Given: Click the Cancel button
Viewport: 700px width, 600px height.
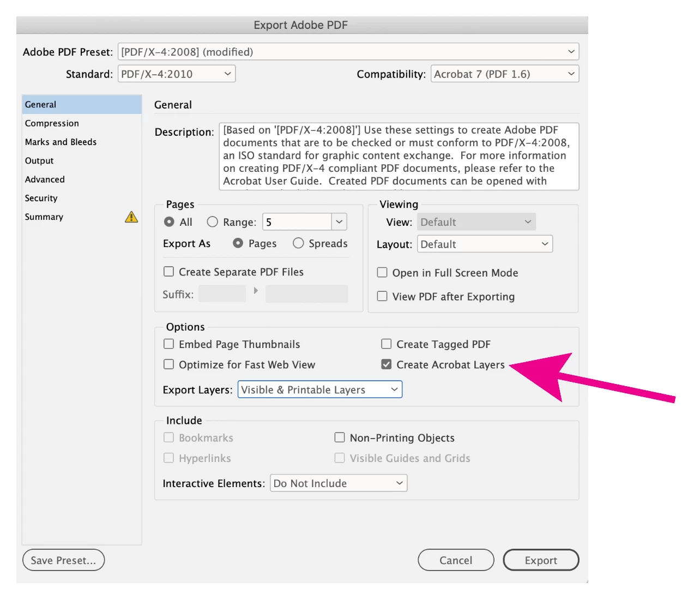Looking at the screenshot, I should pyautogui.click(x=456, y=560).
